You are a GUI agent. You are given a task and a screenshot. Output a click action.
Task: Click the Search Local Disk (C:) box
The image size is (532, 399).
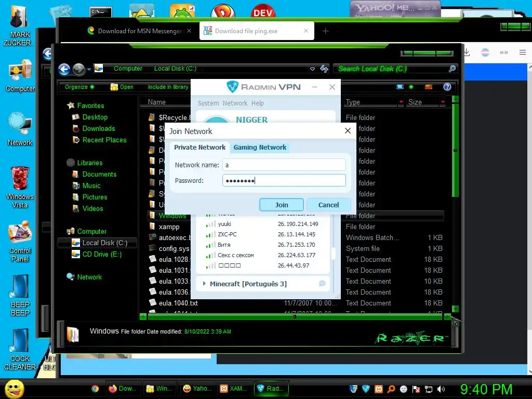pyautogui.click(x=392, y=69)
